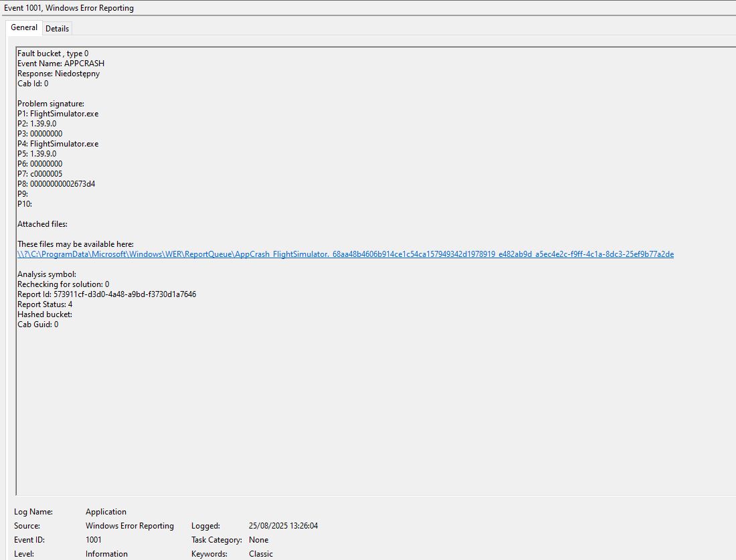Screen dimensions: 736x560
Task: Click the Keywords value 'Classic'
Action: click(261, 554)
